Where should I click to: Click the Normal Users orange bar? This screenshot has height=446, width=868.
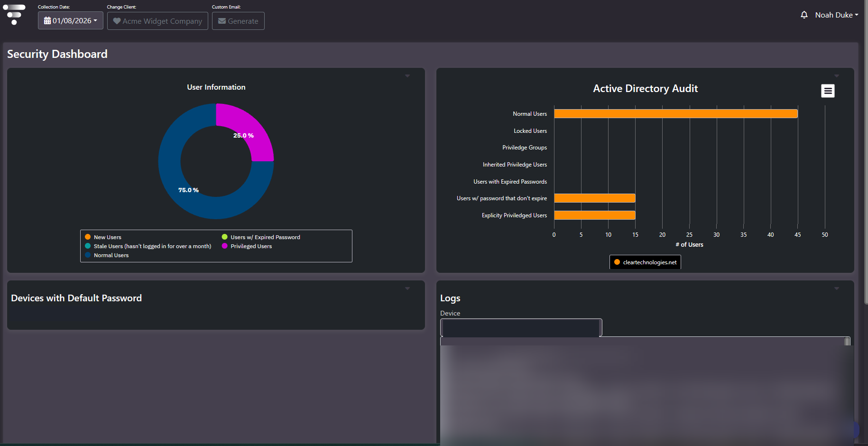click(676, 114)
